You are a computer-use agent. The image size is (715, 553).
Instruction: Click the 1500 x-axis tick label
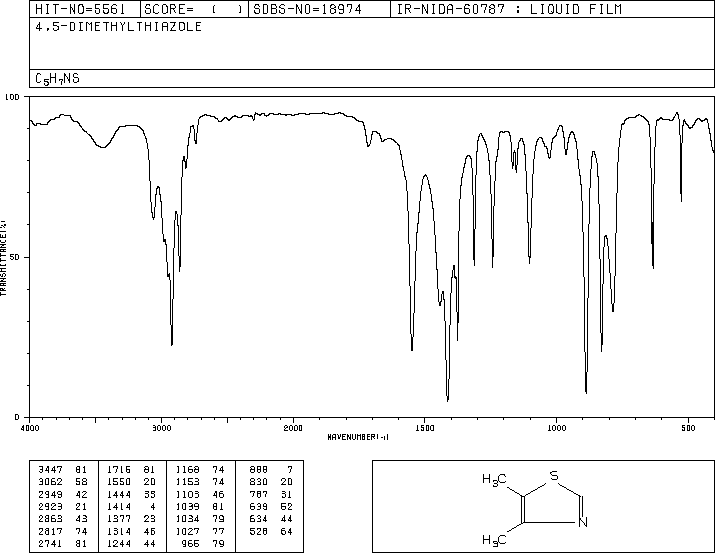[425, 428]
